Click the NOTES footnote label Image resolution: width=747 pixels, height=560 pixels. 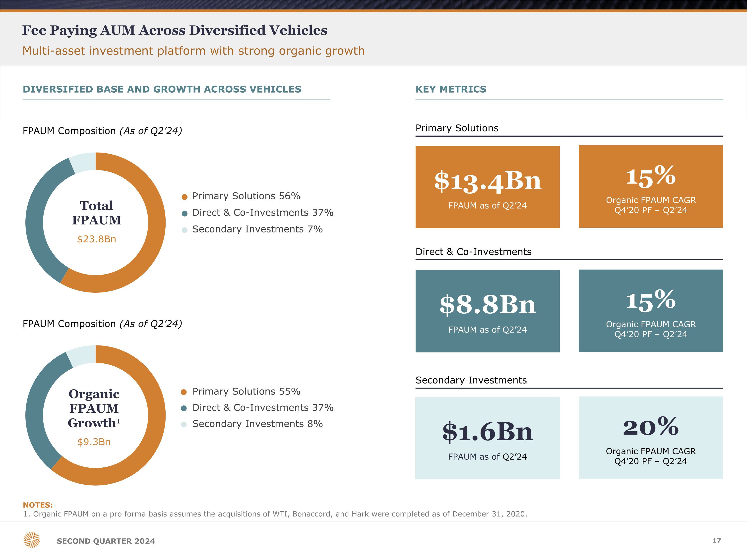[38, 505]
